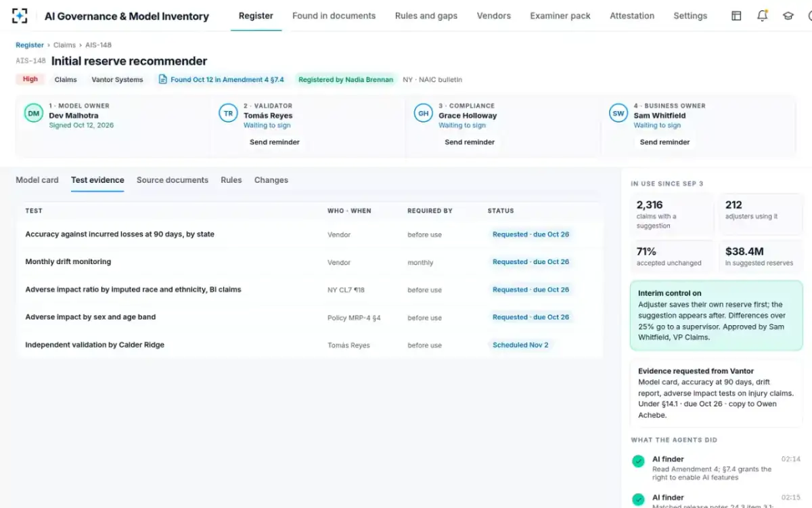Open the Monthly drift monitoring test row
This screenshot has height=508, width=812.
(x=309, y=262)
